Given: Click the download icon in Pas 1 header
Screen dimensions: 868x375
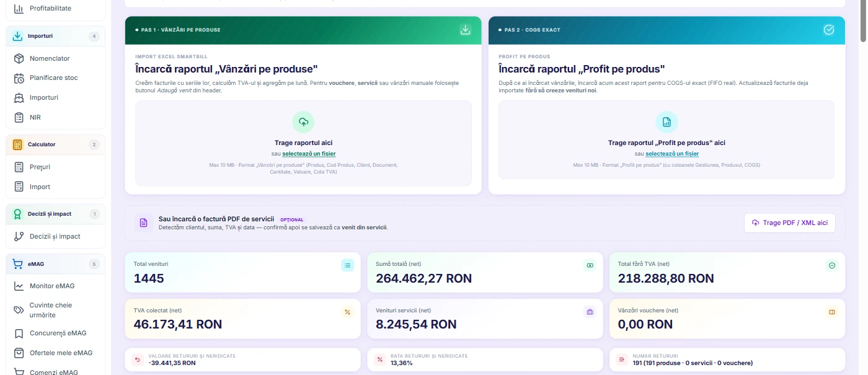Looking at the screenshot, I should click(465, 30).
